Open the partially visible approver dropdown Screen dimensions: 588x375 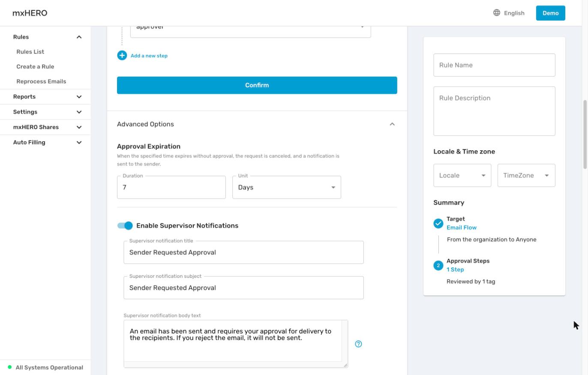[x=250, y=32]
